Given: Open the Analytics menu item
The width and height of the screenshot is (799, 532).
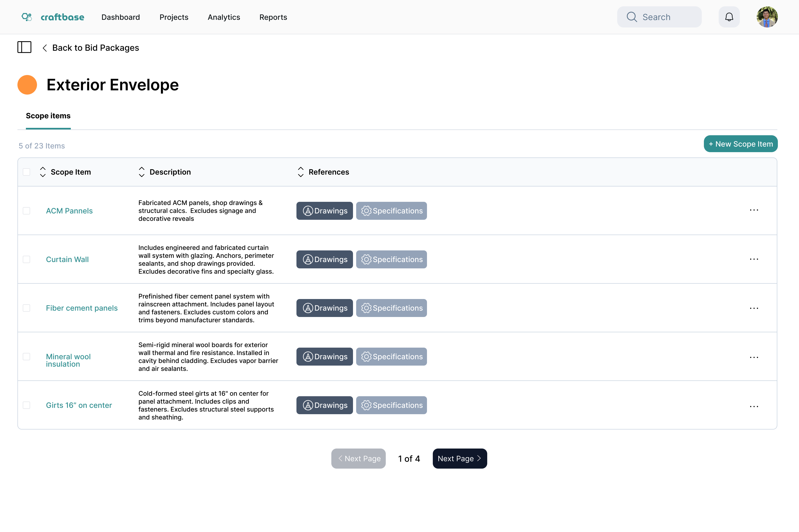Looking at the screenshot, I should [224, 17].
